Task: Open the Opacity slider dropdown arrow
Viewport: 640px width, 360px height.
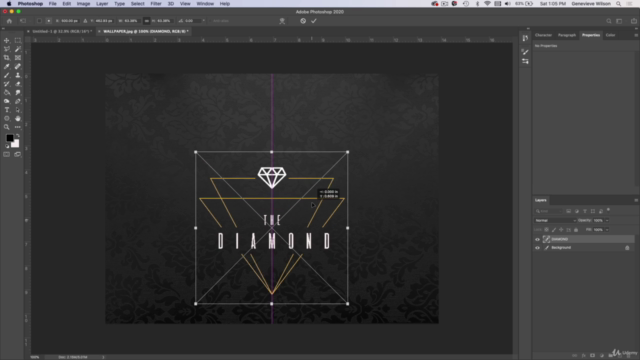Action: [607, 220]
